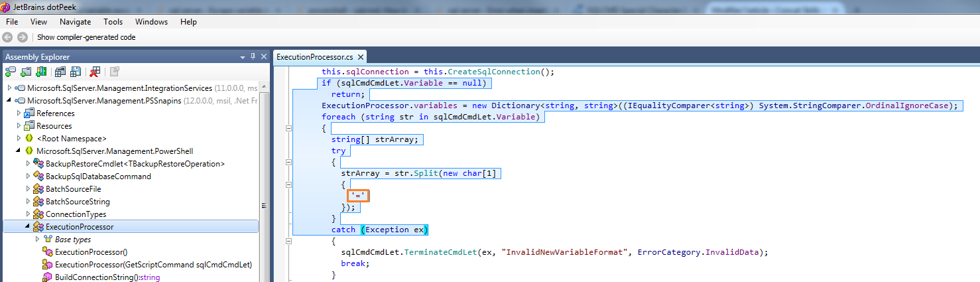Collapse the char array initializer fold marker
The image size is (980, 282).
coord(288,185)
